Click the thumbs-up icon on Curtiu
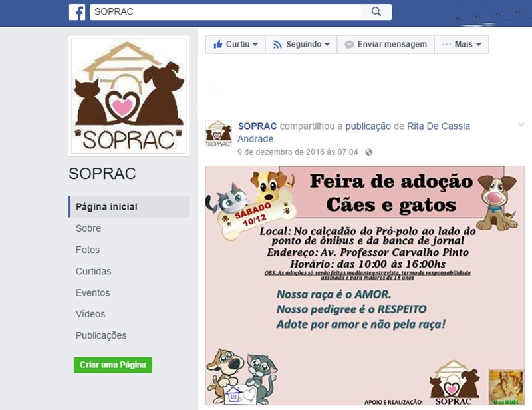This screenshot has height=410, width=532. tap(218, 44)
